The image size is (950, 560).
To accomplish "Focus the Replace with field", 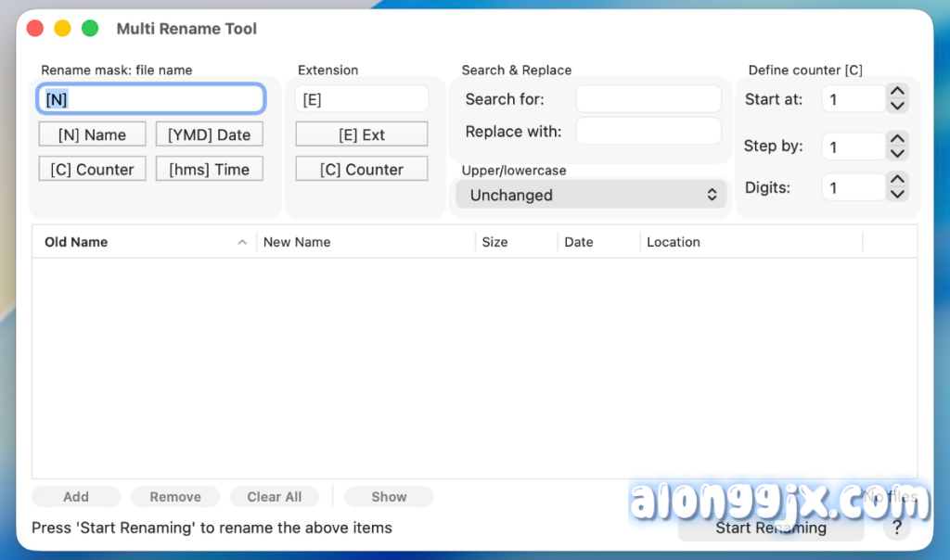I will tap(648, 132).
